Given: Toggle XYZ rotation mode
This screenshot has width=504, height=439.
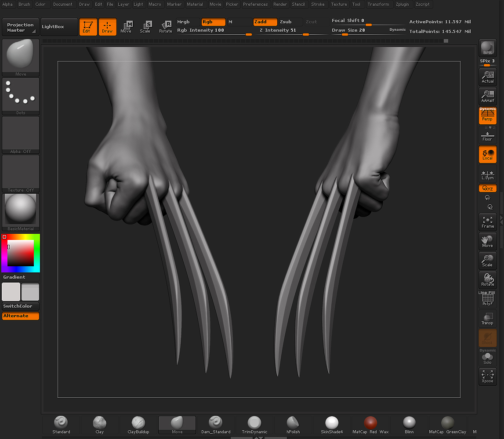Looking at the screenshot, I should coord(488,189).
